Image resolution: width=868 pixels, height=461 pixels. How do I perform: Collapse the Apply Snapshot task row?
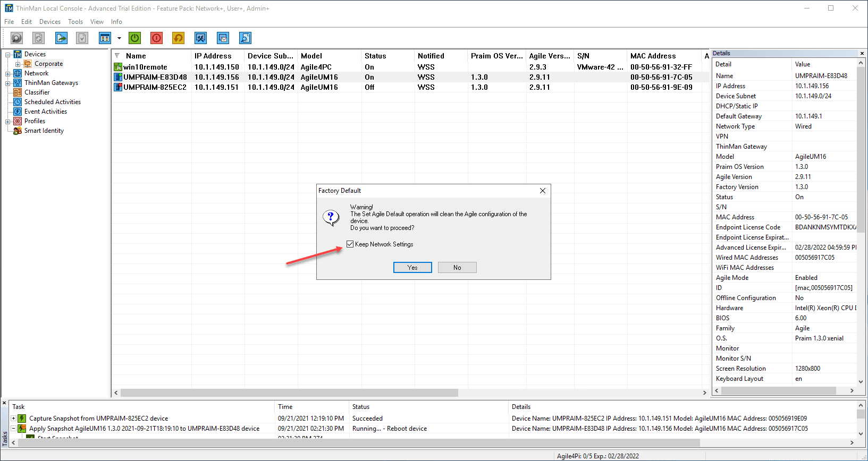pyautogui.click(x=13, y=429)
